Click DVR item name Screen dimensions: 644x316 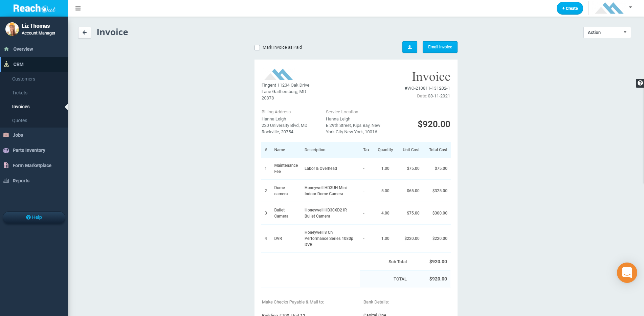[x=278, y=239]
